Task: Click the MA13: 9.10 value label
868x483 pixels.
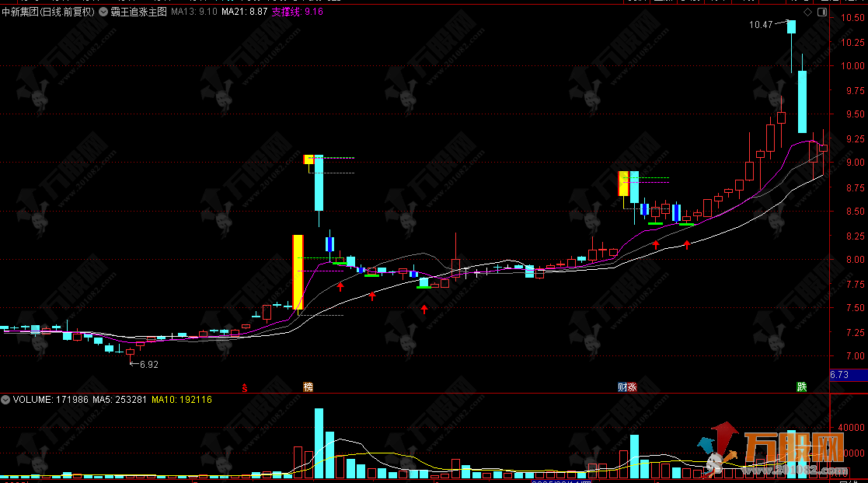Action: 193,12
